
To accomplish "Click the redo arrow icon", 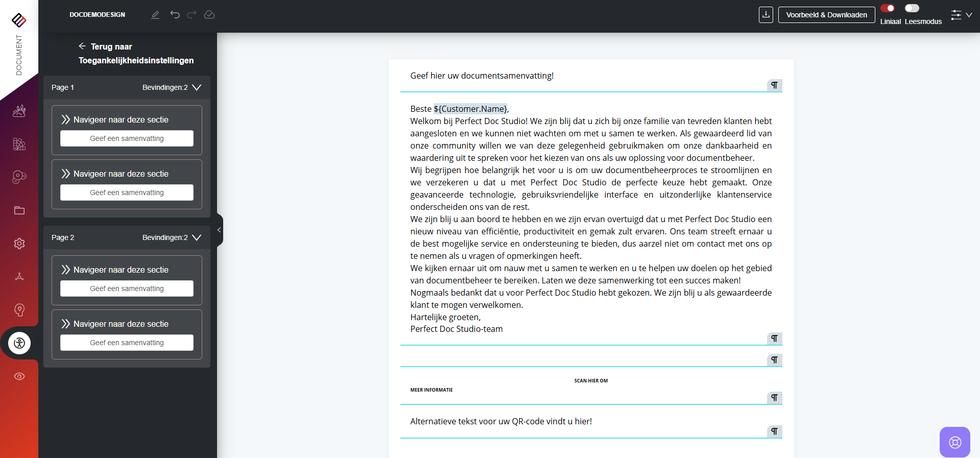I will pos(192,15).
